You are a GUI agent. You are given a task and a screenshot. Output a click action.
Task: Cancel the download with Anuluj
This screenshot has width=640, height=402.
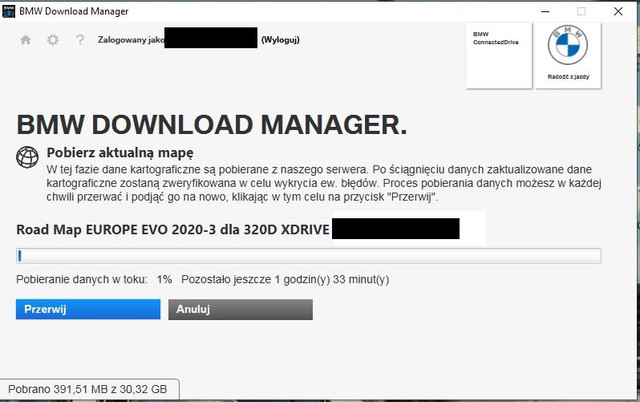[240, 309]
